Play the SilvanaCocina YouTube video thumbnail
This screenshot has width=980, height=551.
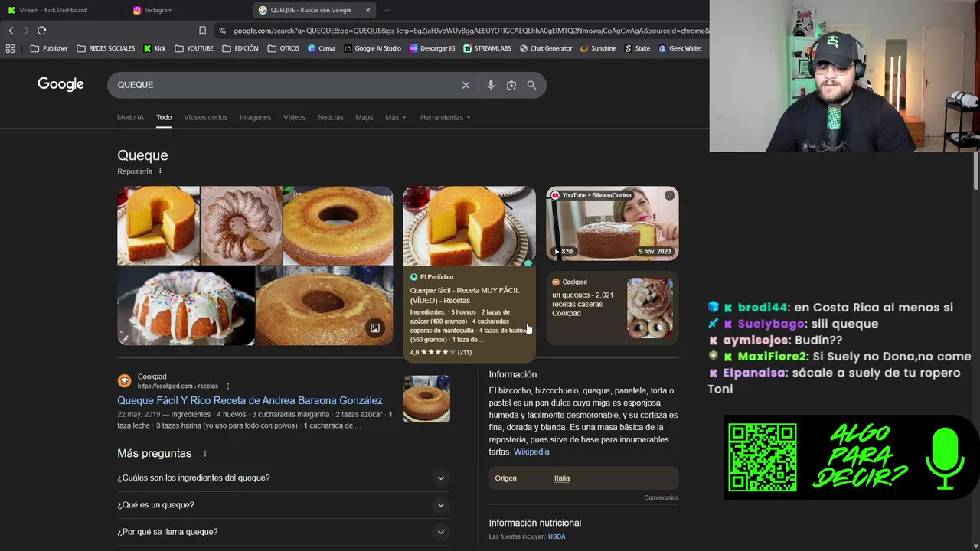point(612,223)
